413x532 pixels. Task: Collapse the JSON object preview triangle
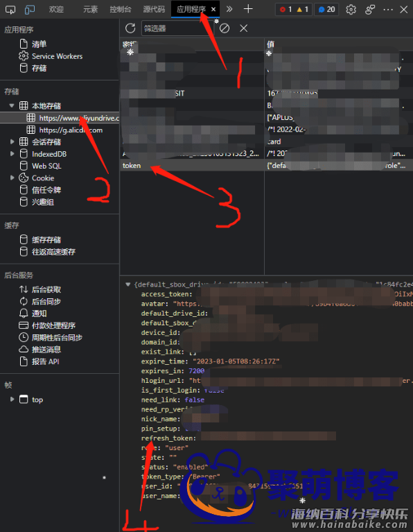coord(128,284)
